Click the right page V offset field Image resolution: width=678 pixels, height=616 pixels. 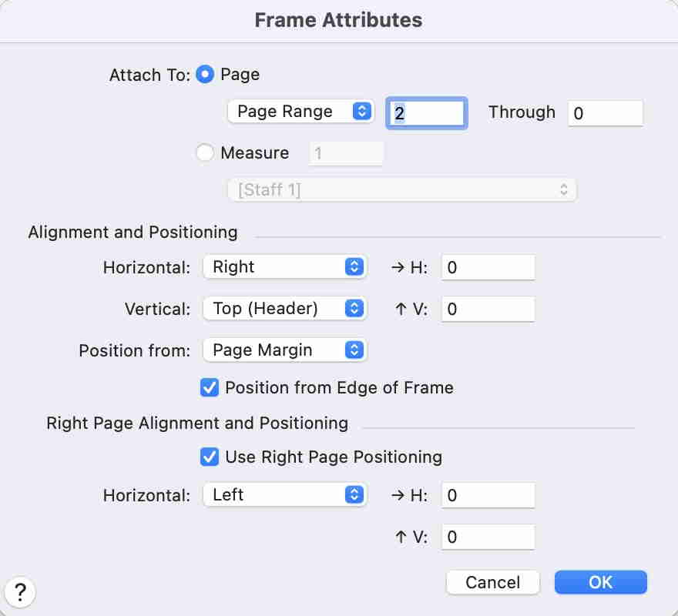[488, 537]
